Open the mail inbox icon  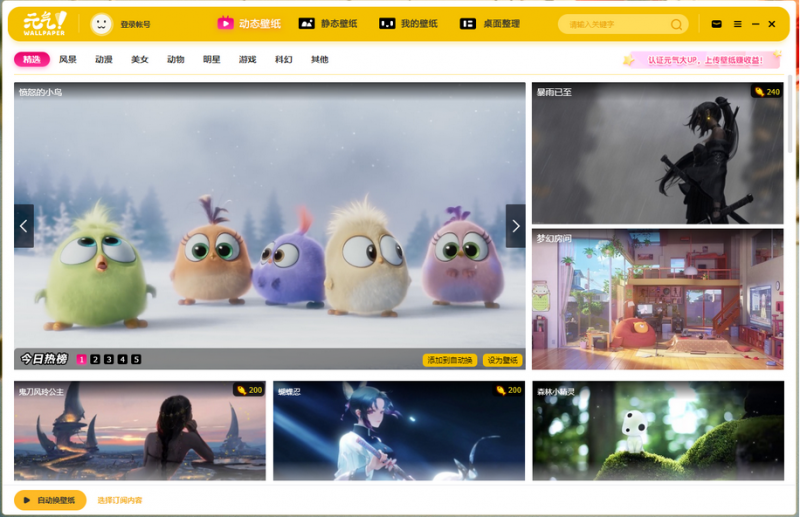[716, 24]
